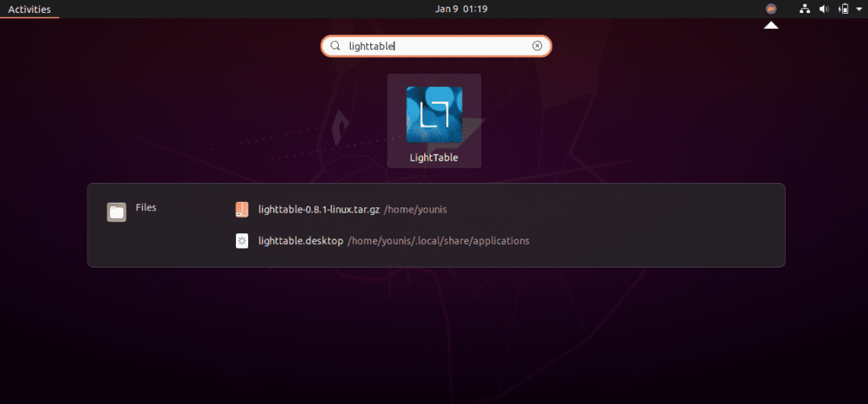Open the Jan 9 01:19 clock menu
868x404 pixels.
pyautogui.click(x=461, y=9)
